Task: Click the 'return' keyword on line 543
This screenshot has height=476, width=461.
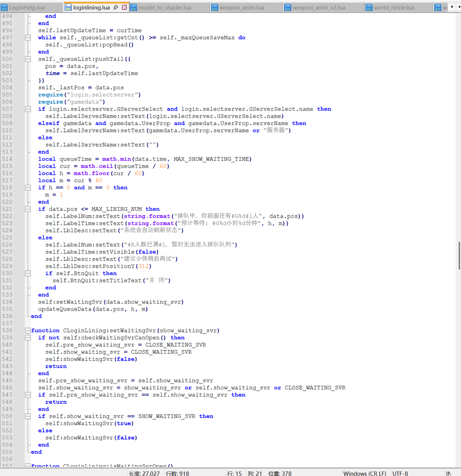Action: (x=56, y=366)
